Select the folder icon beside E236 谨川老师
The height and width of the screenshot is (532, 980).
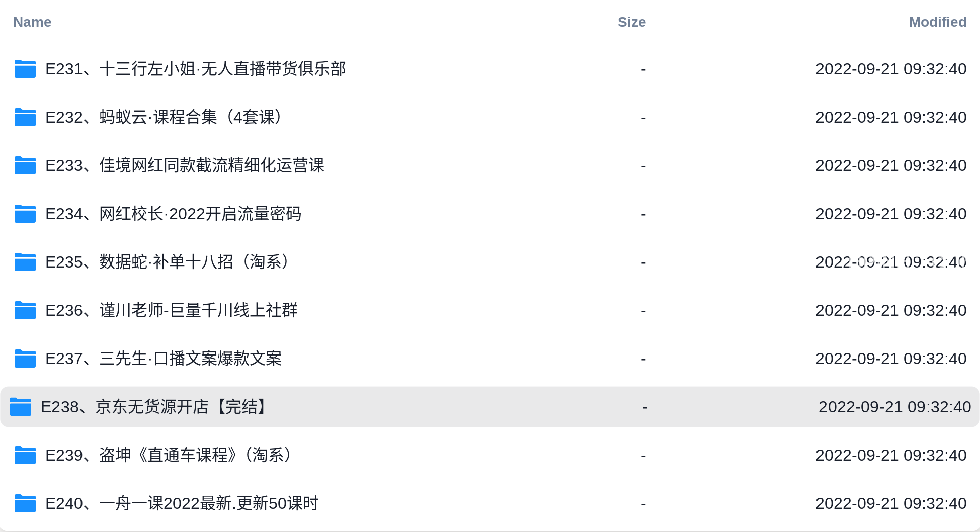[25, 310]
